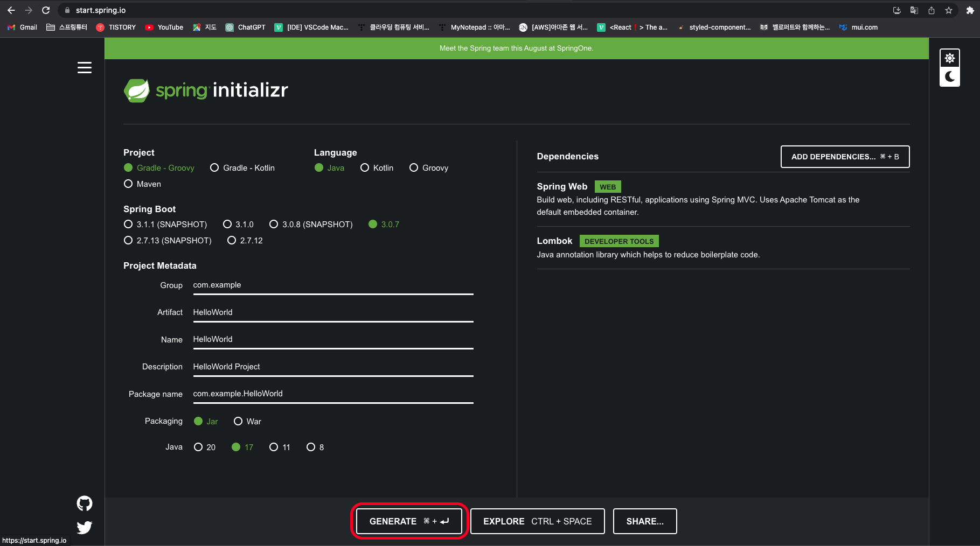Click the Group input field
Screen dimensions: 980x546
point(333,285)
